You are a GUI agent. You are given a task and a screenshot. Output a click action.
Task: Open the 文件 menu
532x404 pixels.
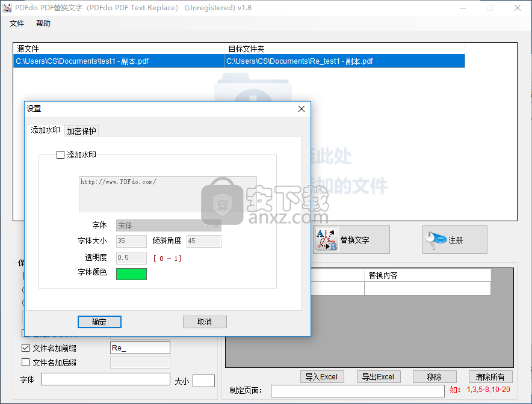17,23
